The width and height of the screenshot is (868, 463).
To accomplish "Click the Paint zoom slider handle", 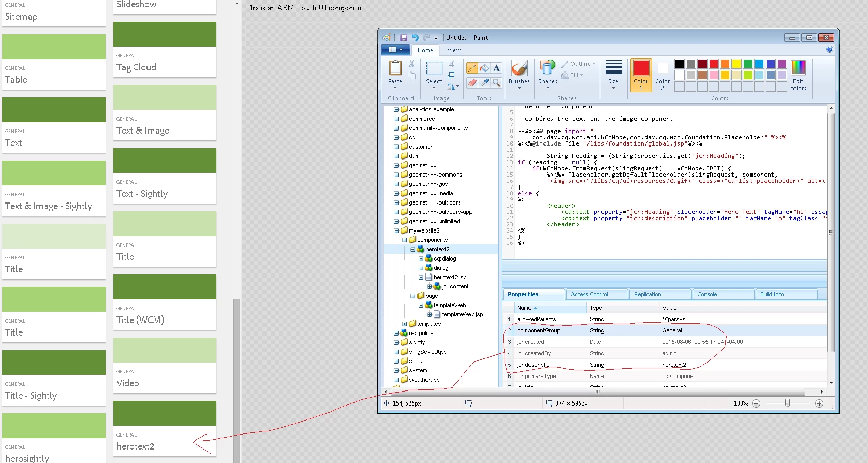I will [787, 403].
